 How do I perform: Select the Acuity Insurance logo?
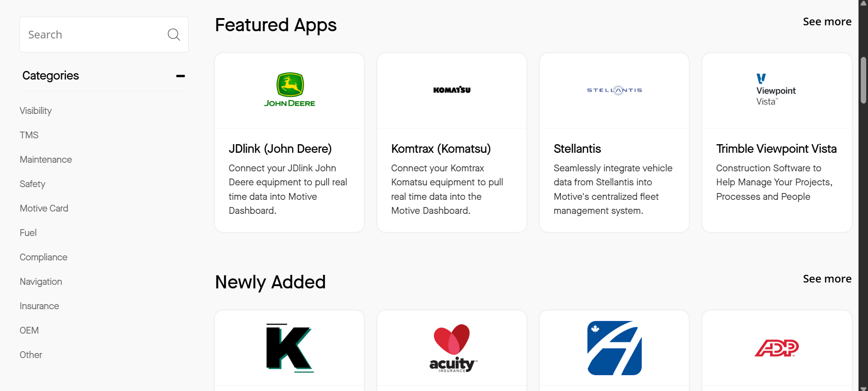pos(451,348)
